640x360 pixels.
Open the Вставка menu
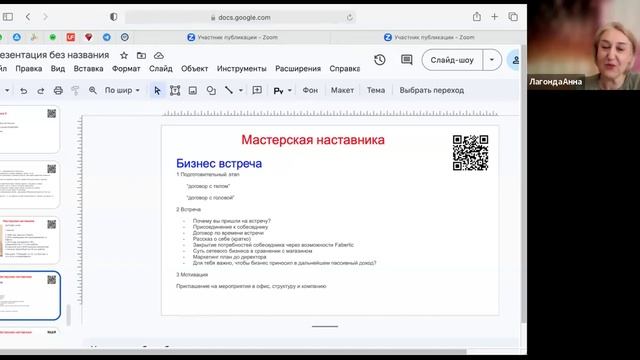pyautogui.click(x=88, y=69)
